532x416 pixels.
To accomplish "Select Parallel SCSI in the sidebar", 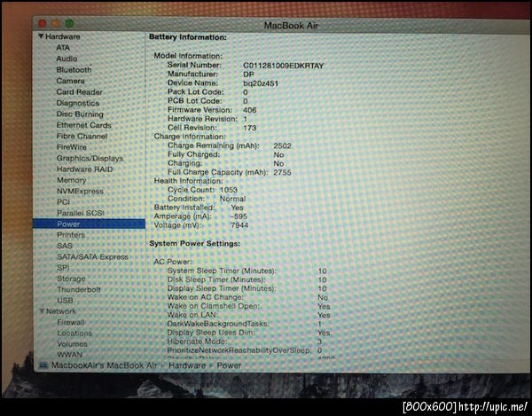I will click(81, 213).
